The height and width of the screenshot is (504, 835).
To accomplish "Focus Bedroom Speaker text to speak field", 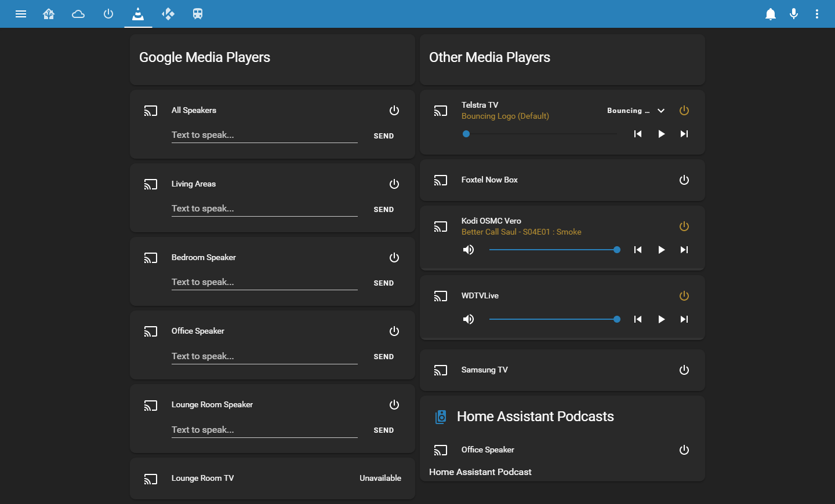I will click(264, 282).
